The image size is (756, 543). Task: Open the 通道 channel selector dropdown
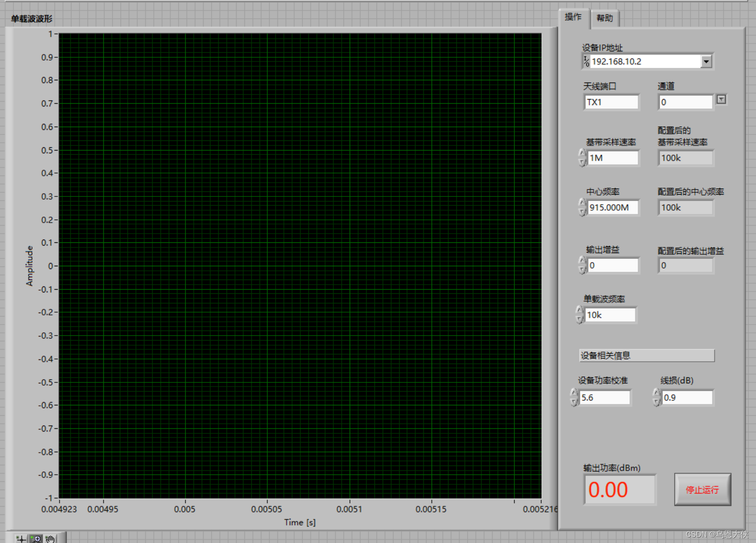(x=721, y=99)
